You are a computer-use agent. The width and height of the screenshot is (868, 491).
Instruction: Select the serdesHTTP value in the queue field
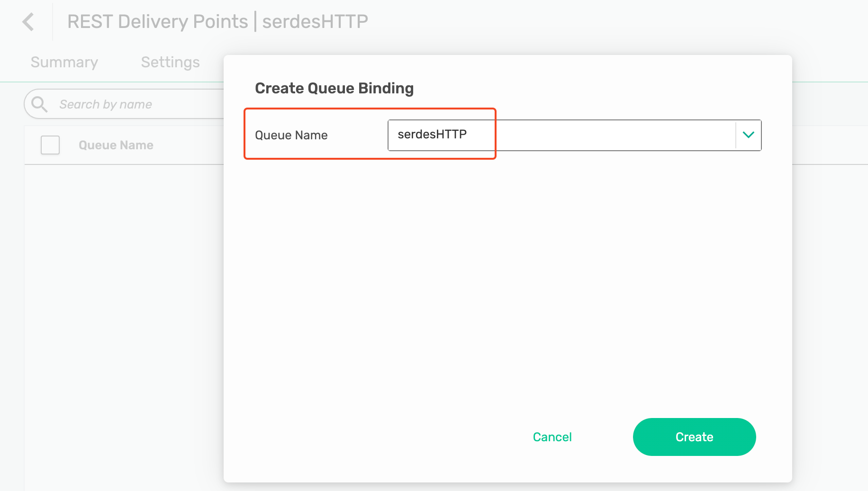(440, 134)
